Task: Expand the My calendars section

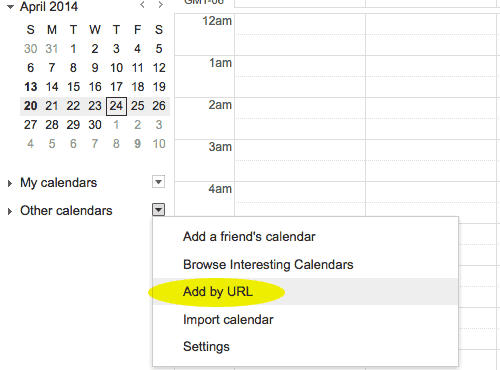Action: (10, 183)
